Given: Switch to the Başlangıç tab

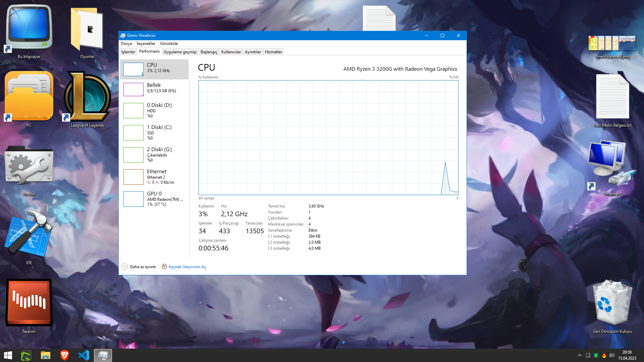Looking at the screenshot, I should coord(209,52).
